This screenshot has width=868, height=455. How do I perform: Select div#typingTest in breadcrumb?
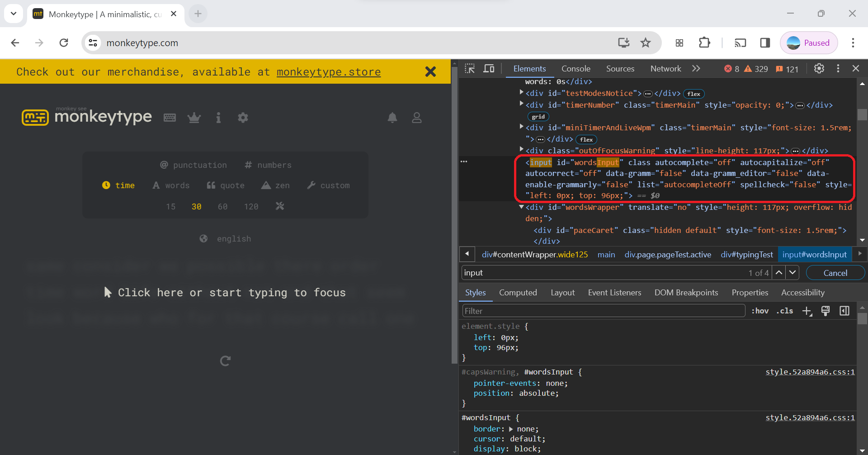coord(747,255)
